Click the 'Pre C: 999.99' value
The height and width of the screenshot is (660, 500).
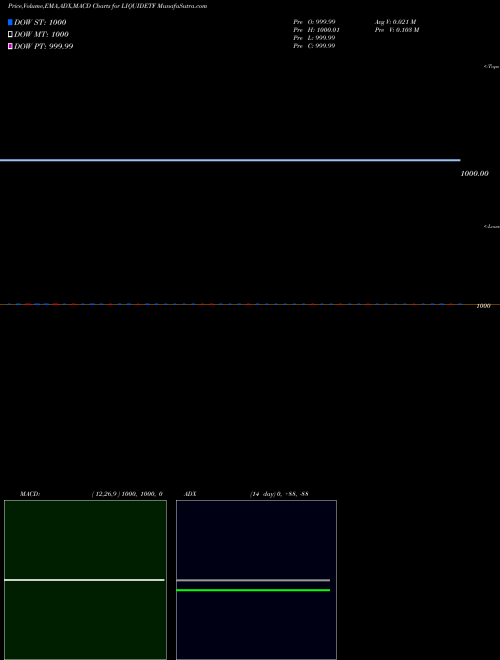tap(314, 46)
